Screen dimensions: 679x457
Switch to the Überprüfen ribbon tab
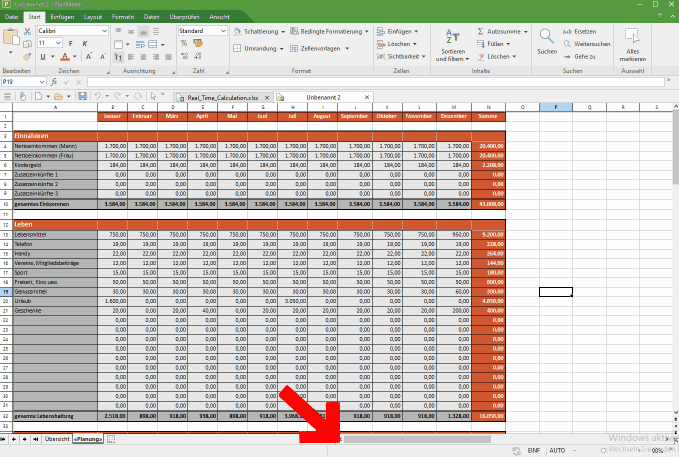pos(184,17)
